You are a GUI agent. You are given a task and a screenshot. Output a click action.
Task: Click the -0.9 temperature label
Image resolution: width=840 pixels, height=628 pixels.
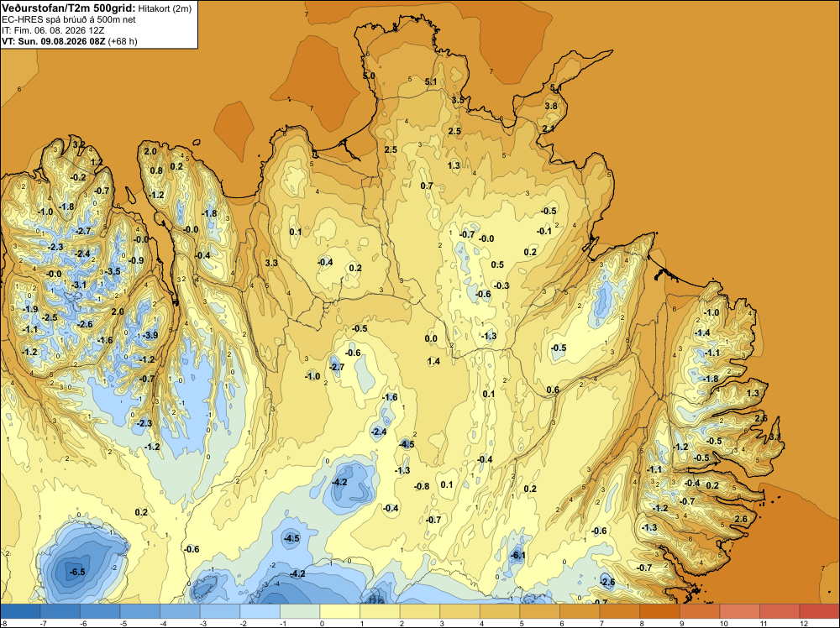(136, 261)
